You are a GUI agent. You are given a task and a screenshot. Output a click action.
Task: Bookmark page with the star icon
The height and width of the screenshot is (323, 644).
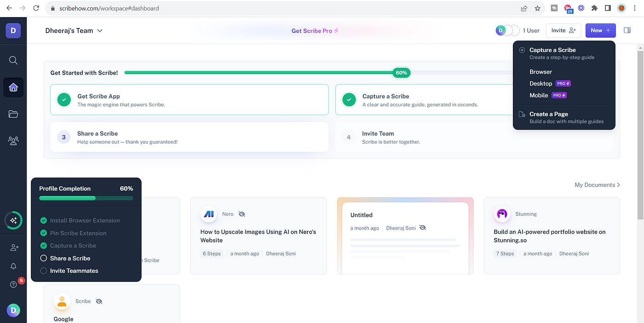(x=537, y=8)
